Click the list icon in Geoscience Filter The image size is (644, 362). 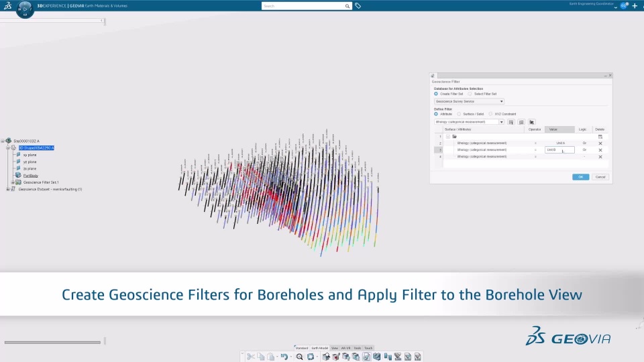tap(521, 122)
